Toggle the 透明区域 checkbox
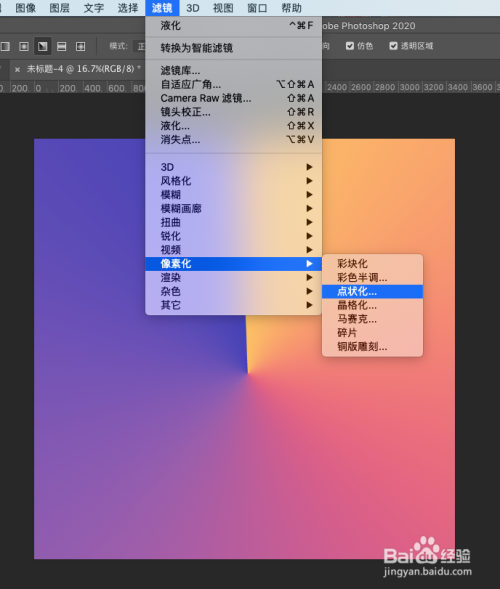Viewport: 500px width, 589px height. coord(393,46)
